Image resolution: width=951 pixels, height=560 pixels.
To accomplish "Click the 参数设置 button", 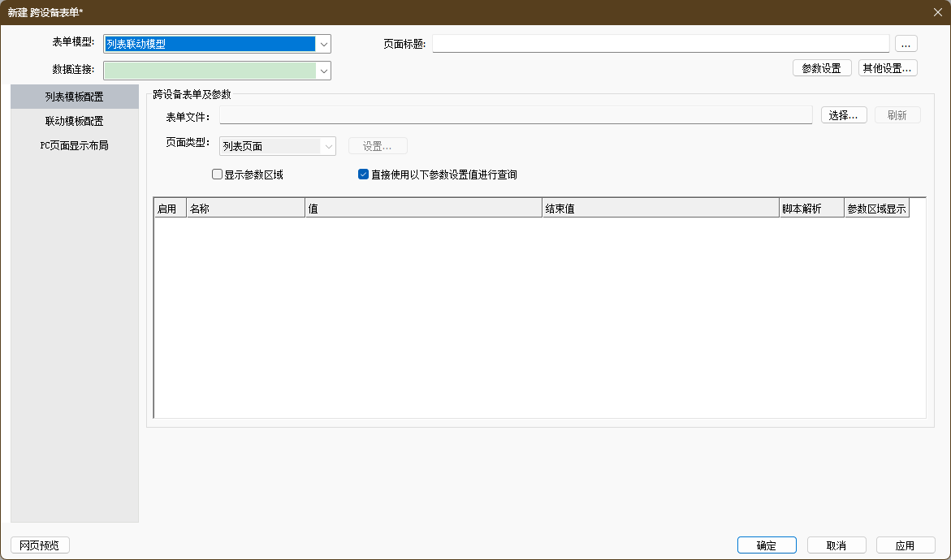I will (x=821, y=68).
